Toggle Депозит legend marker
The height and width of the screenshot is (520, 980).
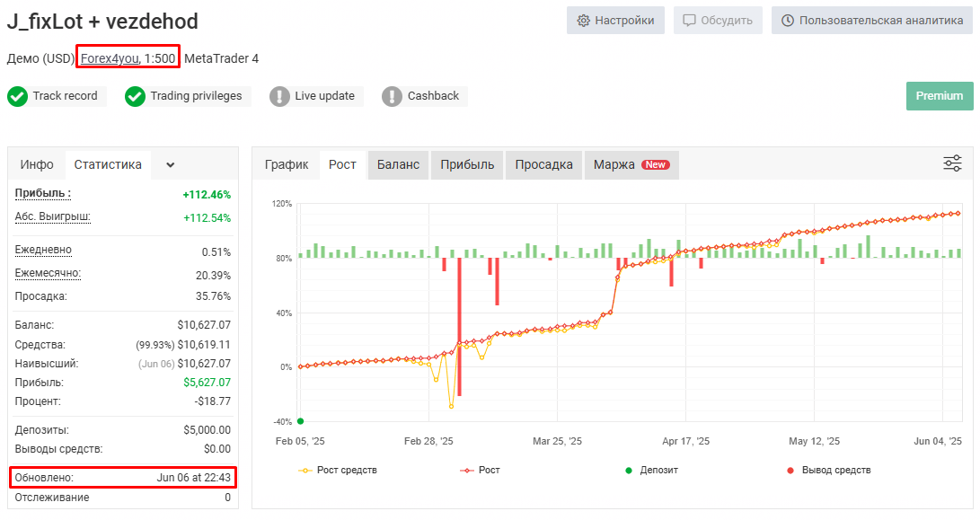[652, 470]
